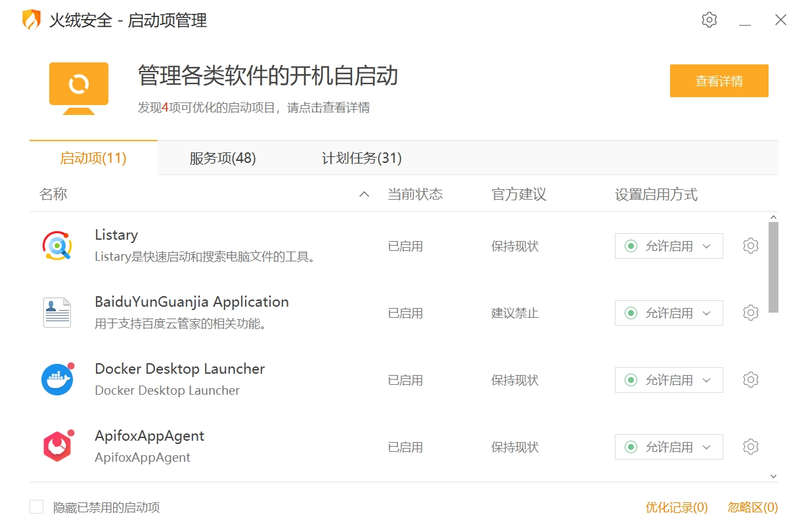Screen dimensions: 808x532
Task: Click the ApifoxAppAgent hexagon icon
Action: pos(57,446)
